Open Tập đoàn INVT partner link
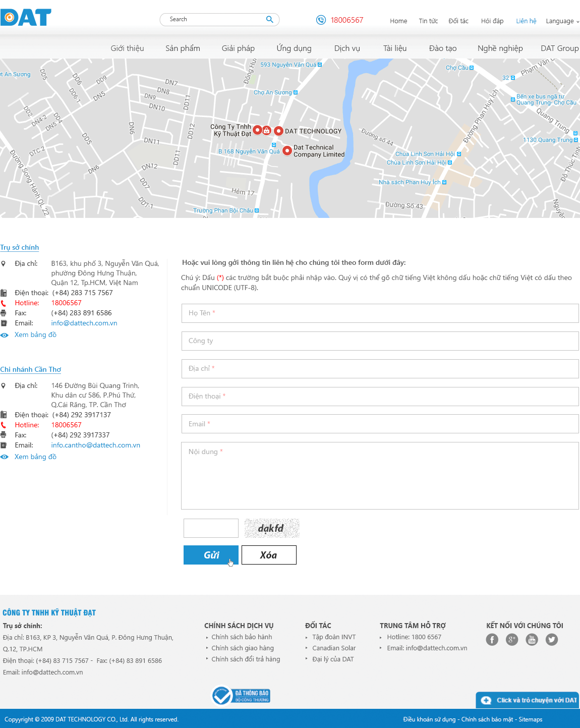The height and width of the screenshot is (728, 580). pyautogui.click(x=334, y=637)
